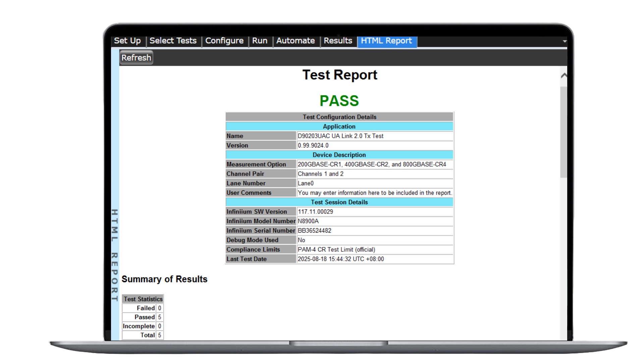Click the green PASS result text
644x362 pixels.
[x=339, y=101]
